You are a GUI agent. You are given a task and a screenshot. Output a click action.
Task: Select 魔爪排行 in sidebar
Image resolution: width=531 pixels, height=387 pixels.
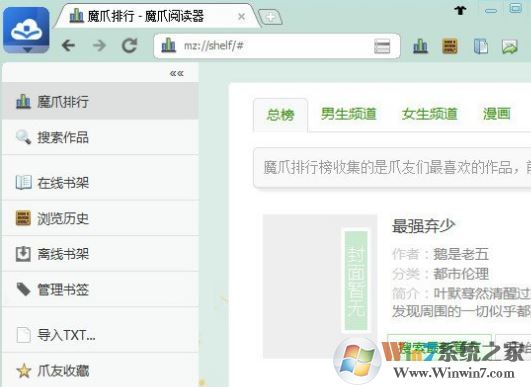(x=100, y=101)
